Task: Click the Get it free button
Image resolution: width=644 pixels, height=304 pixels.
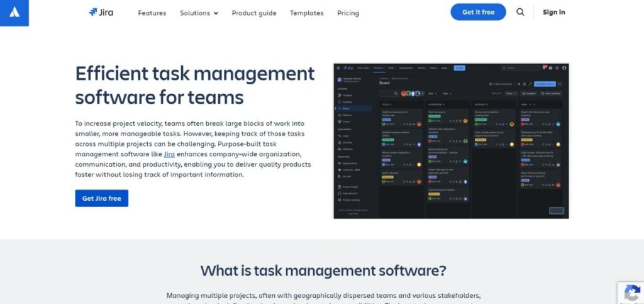Action: [x=478, y=12]
